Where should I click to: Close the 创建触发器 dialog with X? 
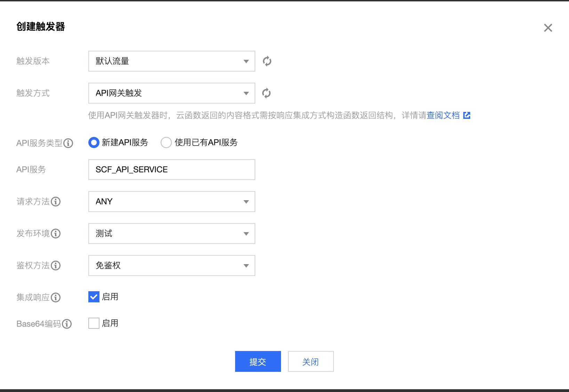[548, 28]
